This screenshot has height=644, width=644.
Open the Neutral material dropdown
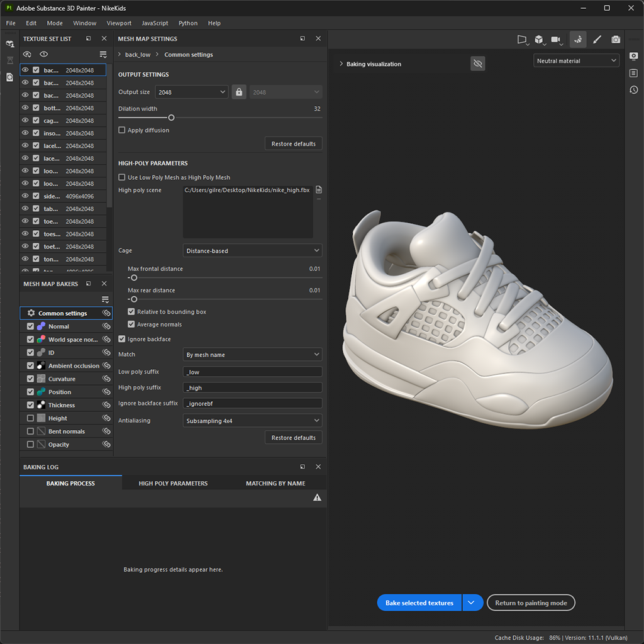[x=575, y=60]
